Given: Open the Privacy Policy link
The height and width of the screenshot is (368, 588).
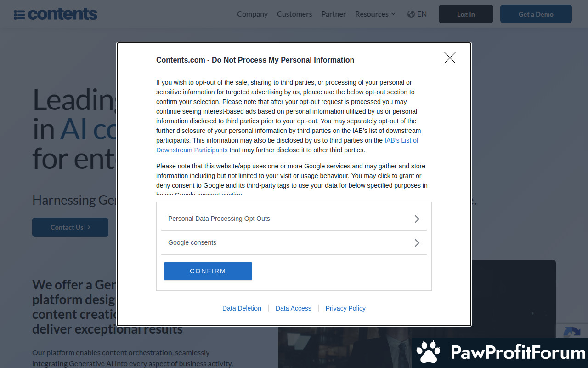Looking at the screenshot, I should tap(345, 308).
